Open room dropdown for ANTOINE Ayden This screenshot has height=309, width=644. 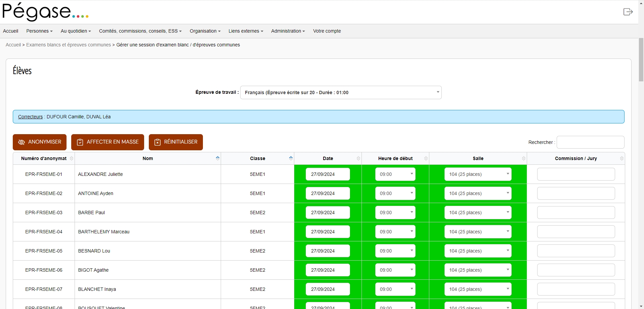(x=478, y=193)
